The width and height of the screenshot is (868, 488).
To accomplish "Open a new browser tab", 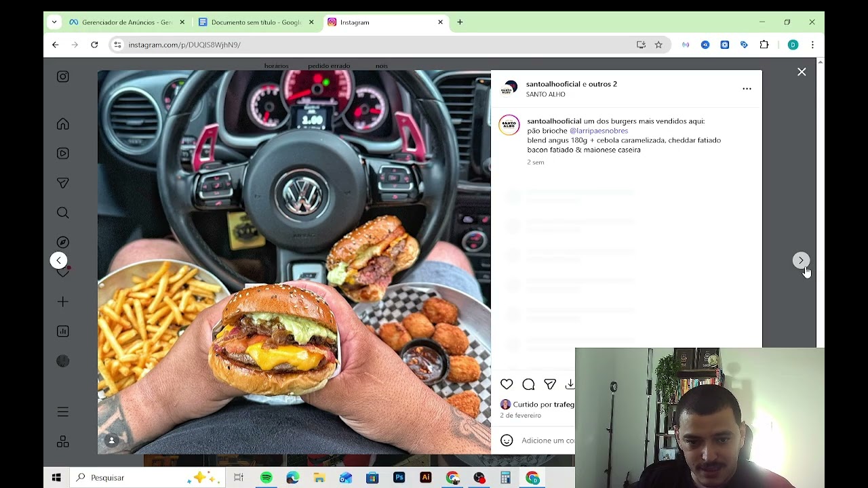I will pos(460,22).
